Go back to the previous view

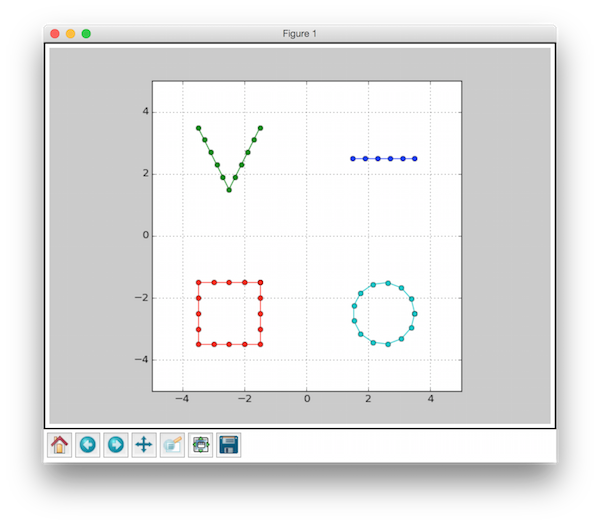(88, 445)
